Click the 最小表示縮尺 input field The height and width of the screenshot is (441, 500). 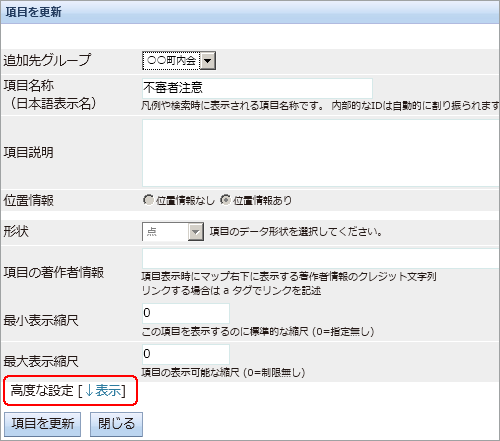tap(186, 313)
